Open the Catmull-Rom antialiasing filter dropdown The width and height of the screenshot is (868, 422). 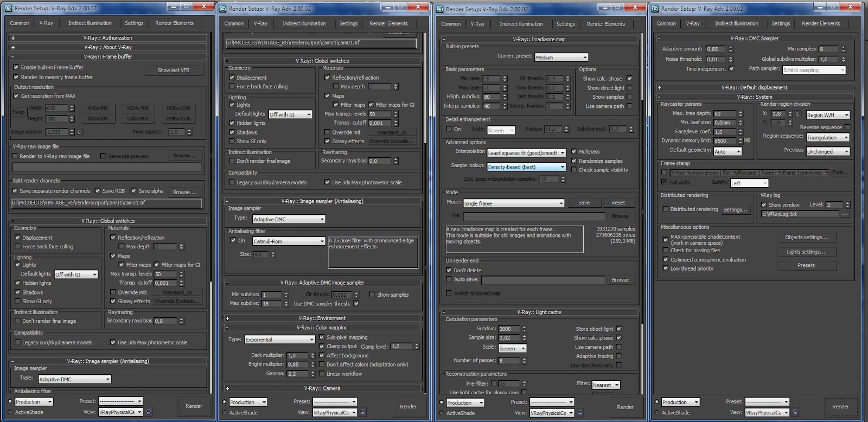[x=289, y=241]
